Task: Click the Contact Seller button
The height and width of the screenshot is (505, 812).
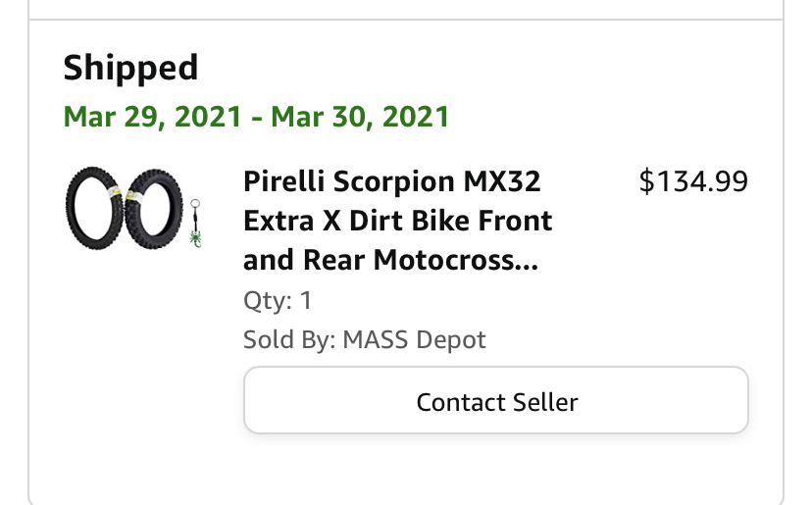Action: click(496, 400)
